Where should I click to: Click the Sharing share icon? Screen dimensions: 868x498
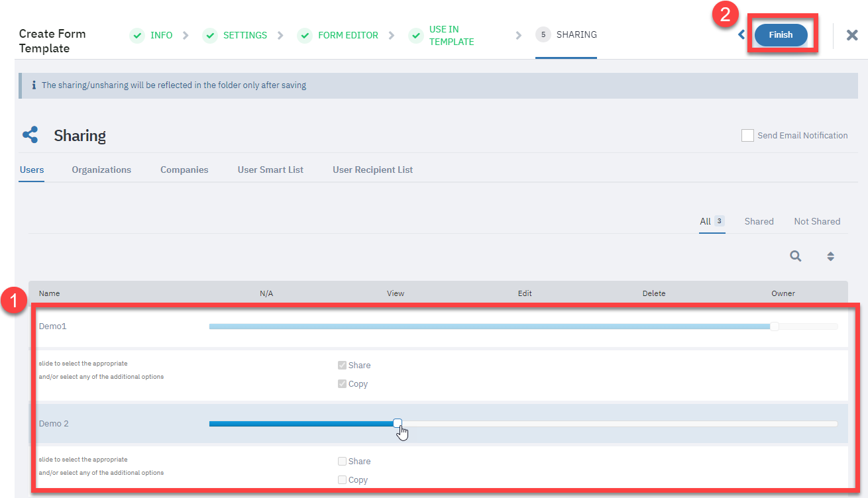[30, 135]
